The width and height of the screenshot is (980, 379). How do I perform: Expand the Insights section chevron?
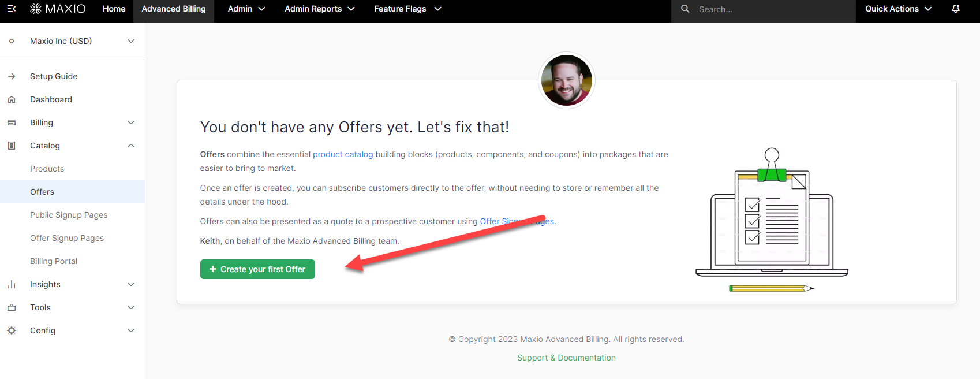[131, 284]
